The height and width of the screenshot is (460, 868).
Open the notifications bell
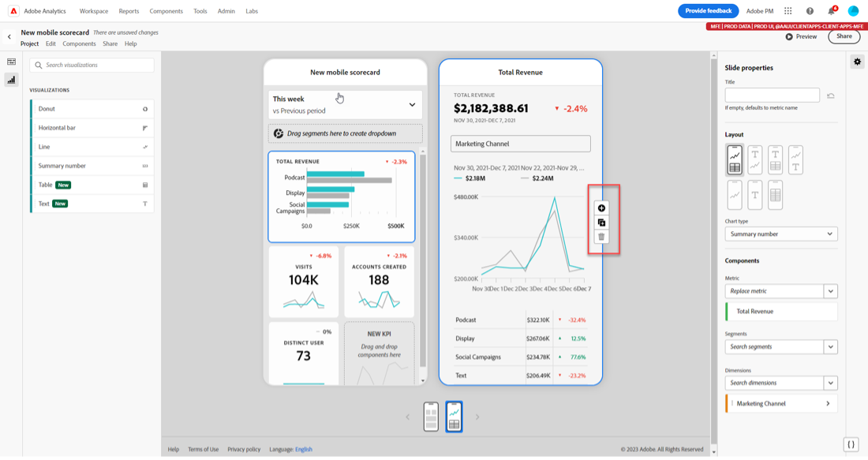tap(832, 11)
